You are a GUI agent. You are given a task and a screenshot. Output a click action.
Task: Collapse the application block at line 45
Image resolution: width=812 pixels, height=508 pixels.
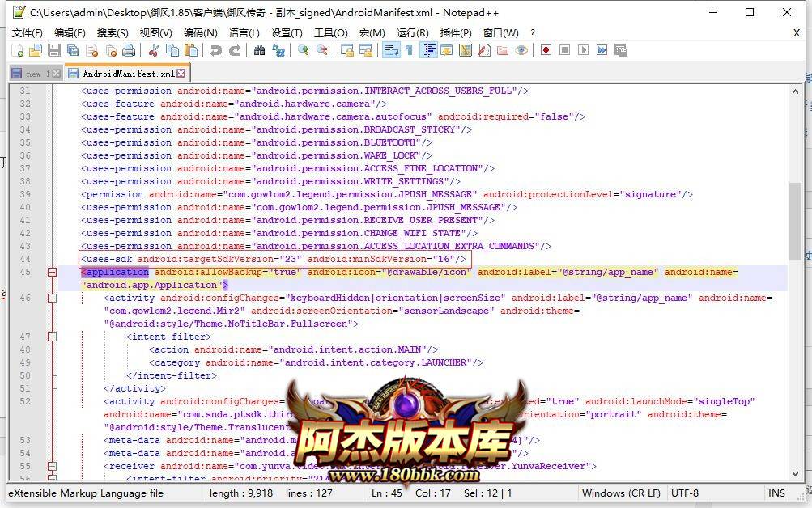(x=52, y=272)
